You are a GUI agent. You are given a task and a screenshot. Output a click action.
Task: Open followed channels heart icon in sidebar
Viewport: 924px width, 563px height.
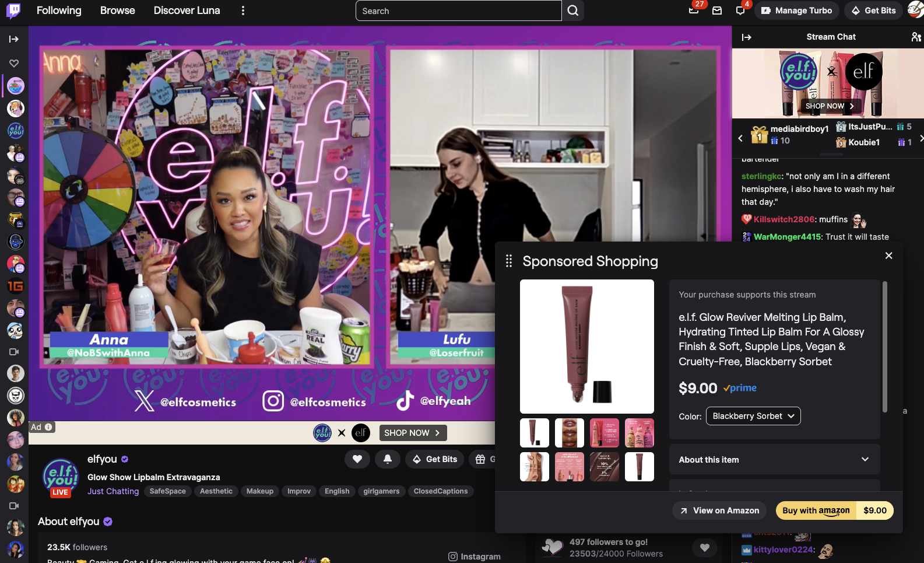coord(14,63)
